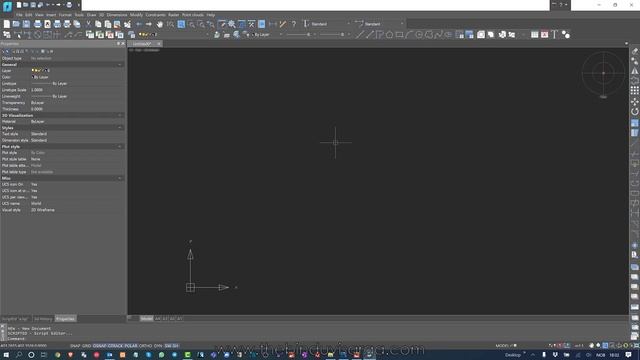This screenshot has height=360, width=640.
Task: Click the Visual style 2D Wireframe value
Action: pyautogui.click(x=42, y=210)
